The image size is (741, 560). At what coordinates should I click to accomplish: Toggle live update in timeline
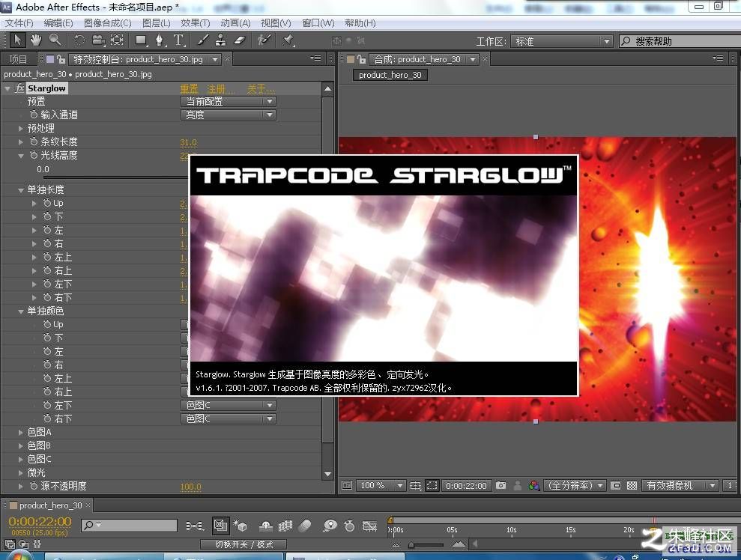pyautogui.click(x=220, y=525)
